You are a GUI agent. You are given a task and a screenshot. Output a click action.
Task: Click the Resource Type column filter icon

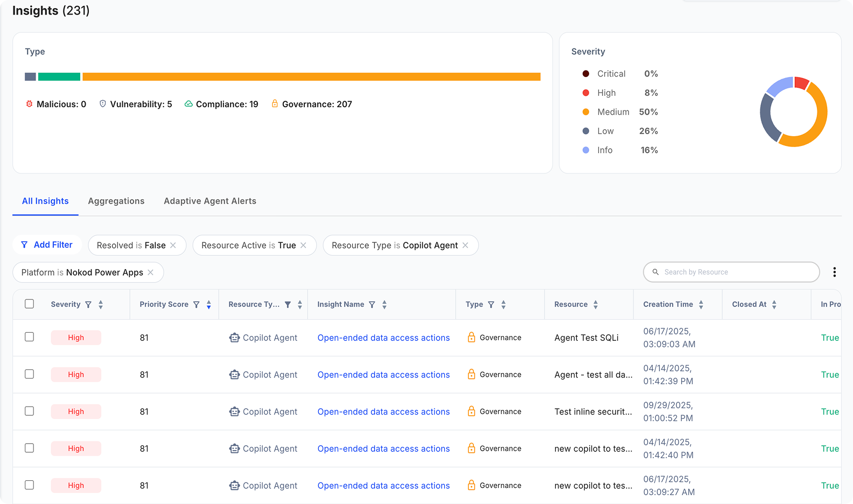288,305
